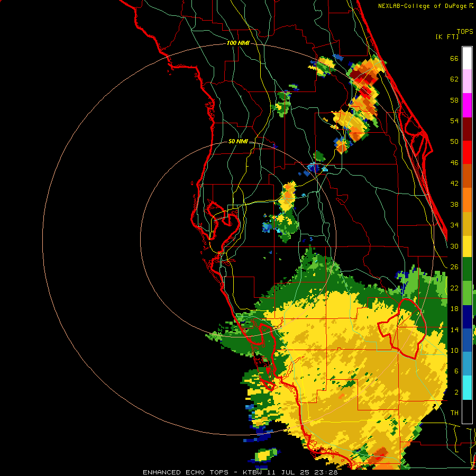Click the 42 legend value
Screen dimensions: 476x476
(454, 184)
